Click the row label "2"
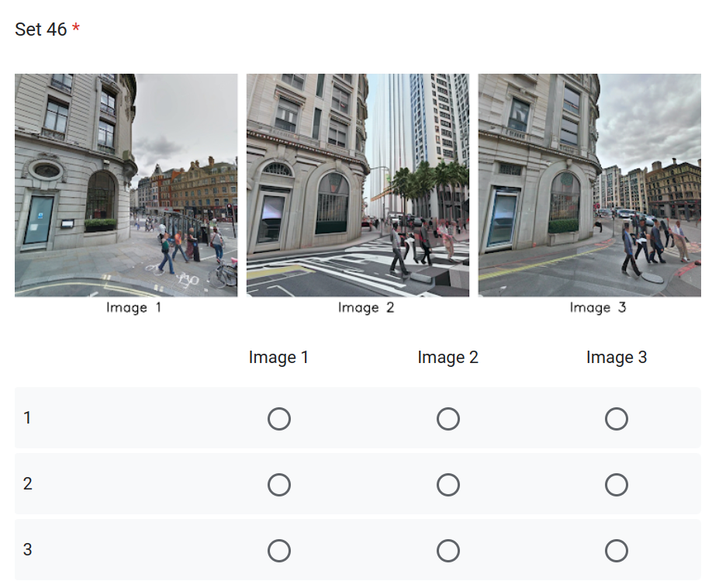This screenshot has height=588, width=712. point(28,484)
